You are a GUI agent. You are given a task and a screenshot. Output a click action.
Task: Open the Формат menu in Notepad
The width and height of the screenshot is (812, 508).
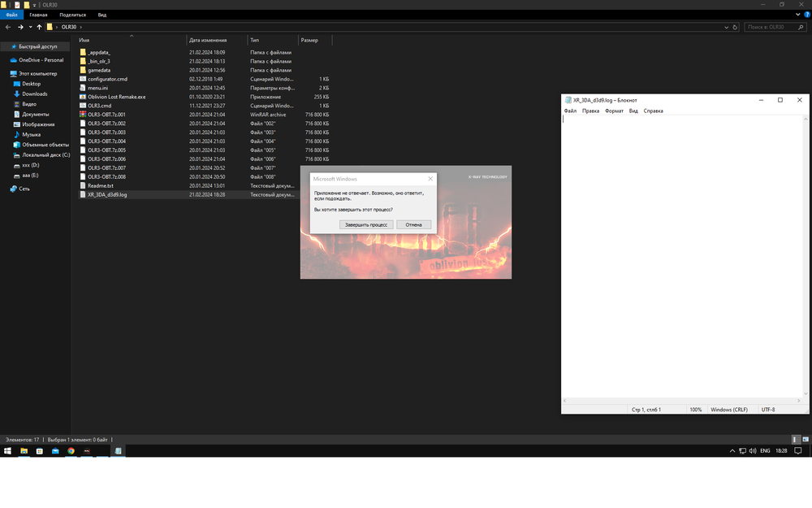click(614, 111)
